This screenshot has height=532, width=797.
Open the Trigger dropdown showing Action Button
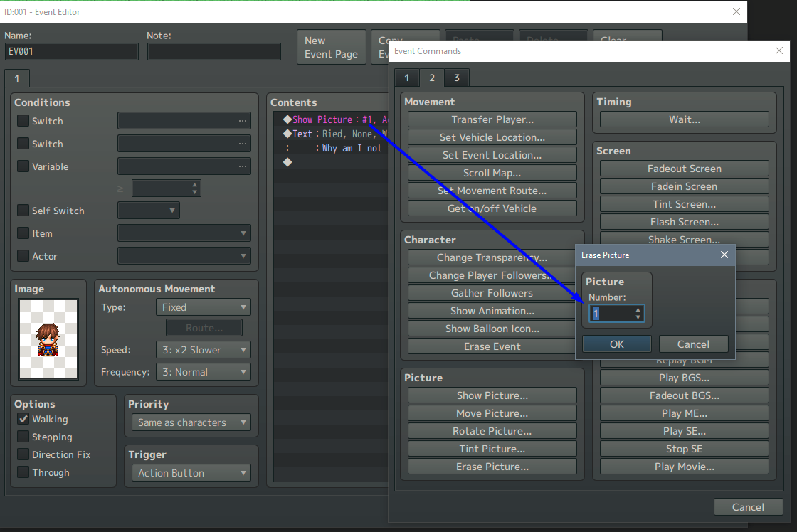point(191,473)
